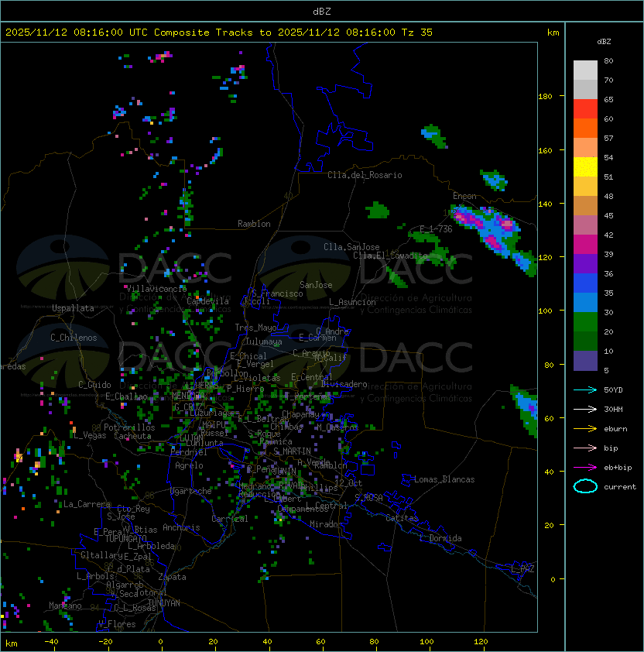Click the 'TUNUYAN' map label

(164, 603)
